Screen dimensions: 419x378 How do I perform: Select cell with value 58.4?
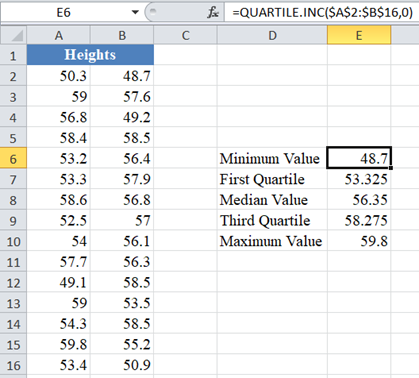tap(59, 138)
